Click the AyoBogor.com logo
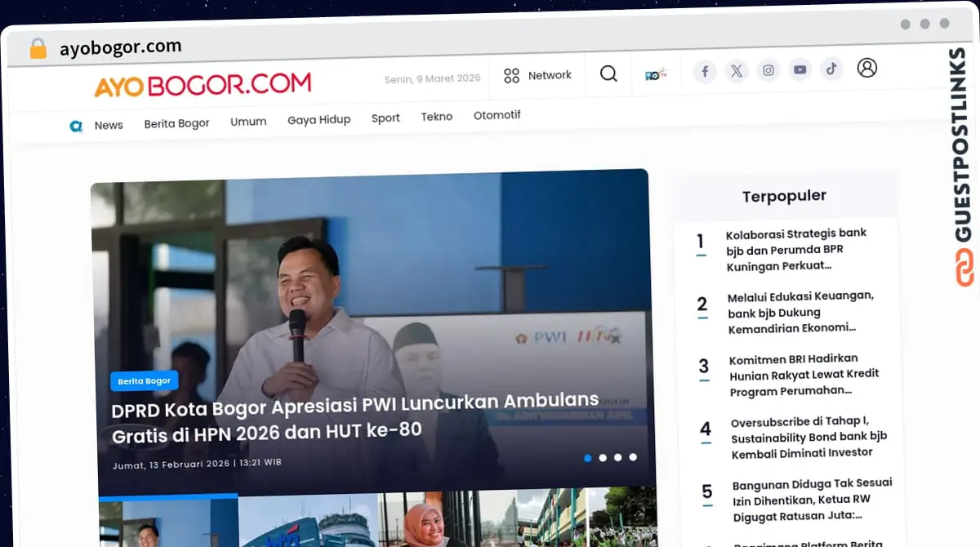980x547 pixels. [x=203, y=85]
